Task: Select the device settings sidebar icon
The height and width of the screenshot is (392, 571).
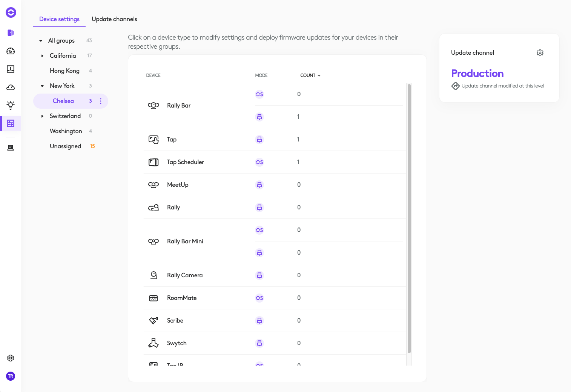Action: click(x=11, y=123)
